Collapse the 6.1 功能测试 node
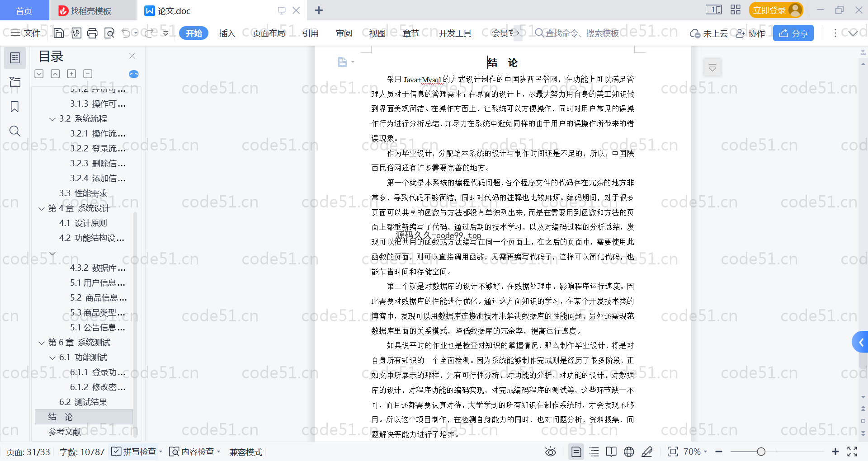 click(x=52, y=358)
